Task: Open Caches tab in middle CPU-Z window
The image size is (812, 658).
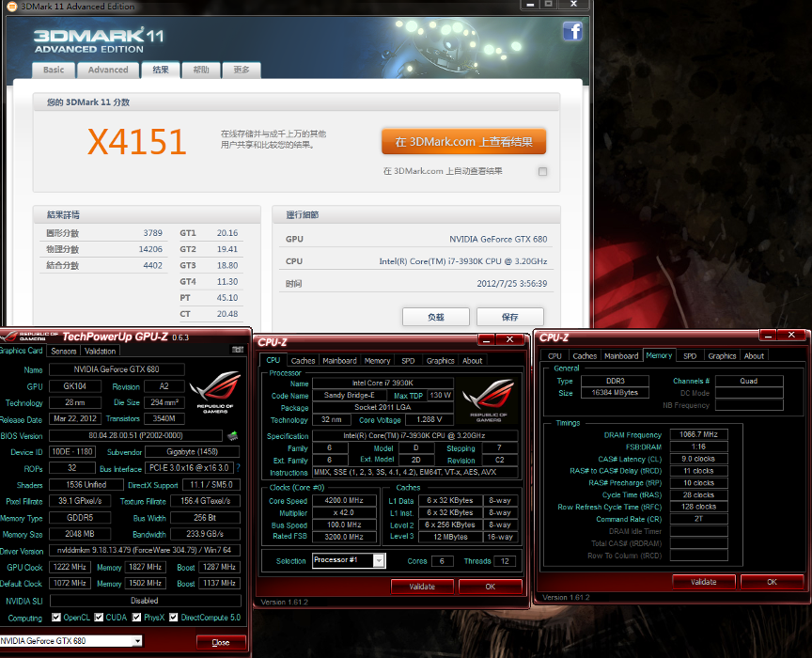Action: click(303, 361)
